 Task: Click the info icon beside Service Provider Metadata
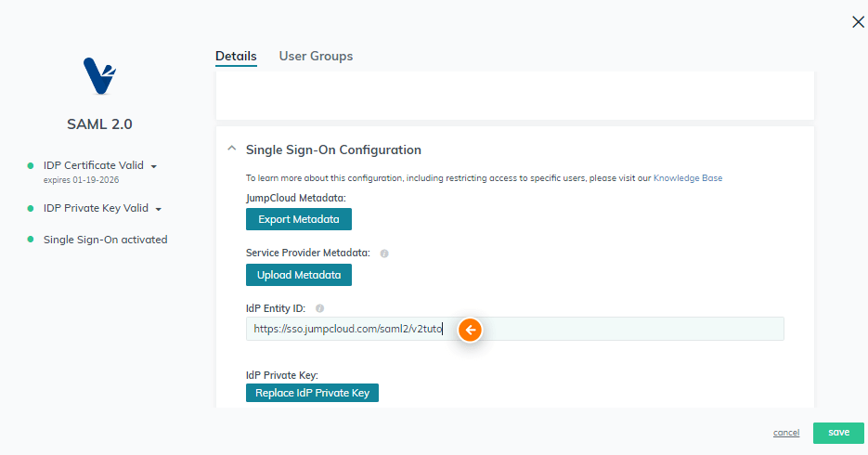pos(384,253)
